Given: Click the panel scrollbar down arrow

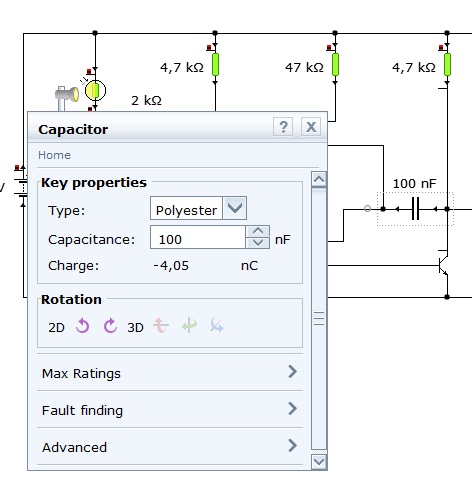Looking at the screenshot, I should 319,462.
